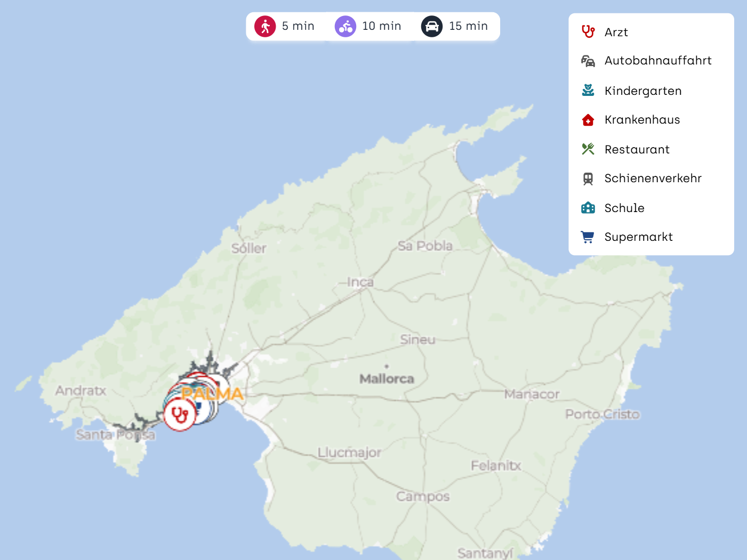Viewport: 747px width, 560px height.
Task: Click the Schule building icon
Action: [x=588, y=208]
